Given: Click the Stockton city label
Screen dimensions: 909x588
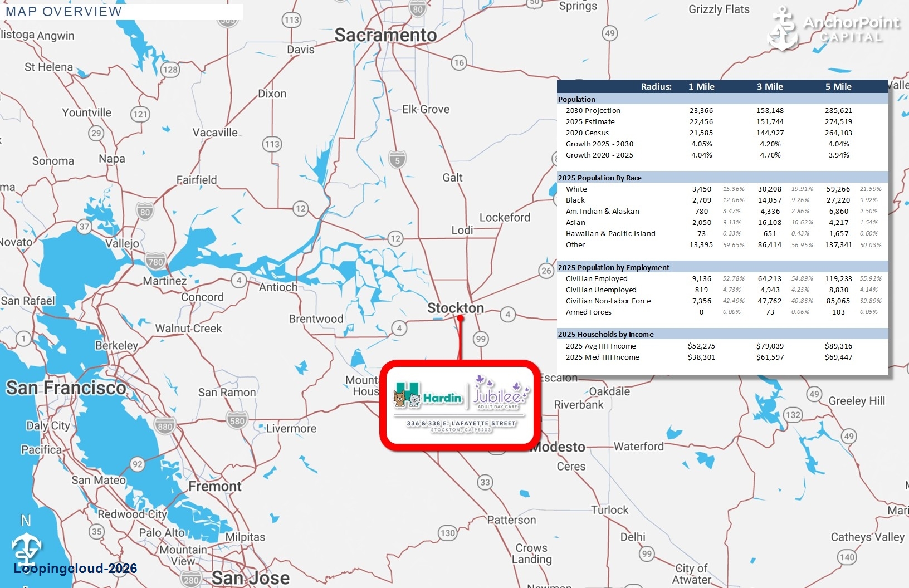Looking at the screenshot, I should tap(455, 308).
